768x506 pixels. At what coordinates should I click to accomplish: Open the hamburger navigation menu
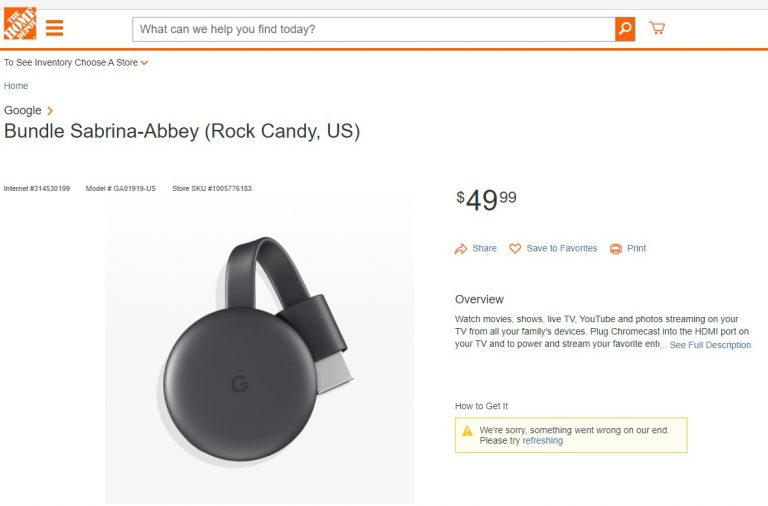point(55,28)
